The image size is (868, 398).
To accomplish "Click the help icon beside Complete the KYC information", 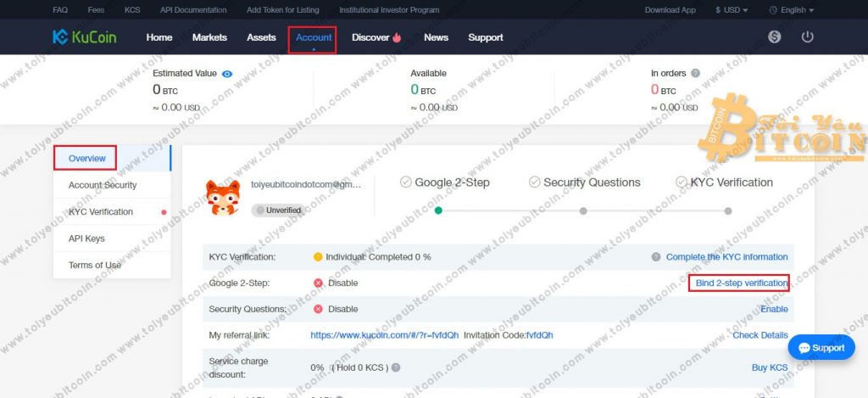I will click(x=656, y=257).
